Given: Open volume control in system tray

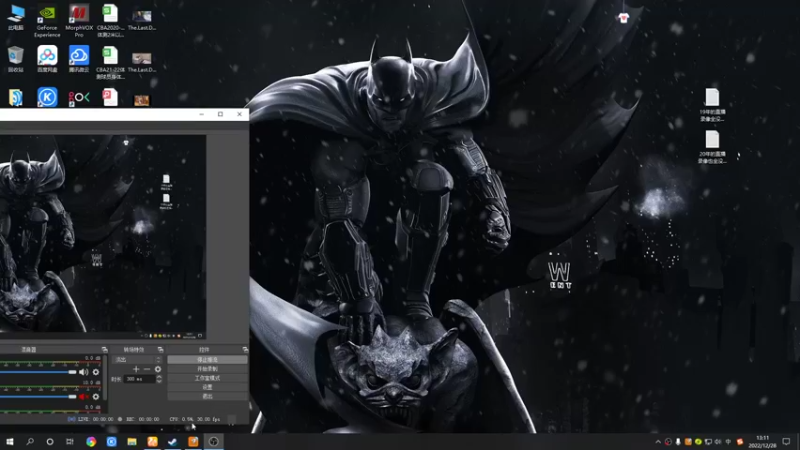Looking at the screenshot, I should point(718,442).
